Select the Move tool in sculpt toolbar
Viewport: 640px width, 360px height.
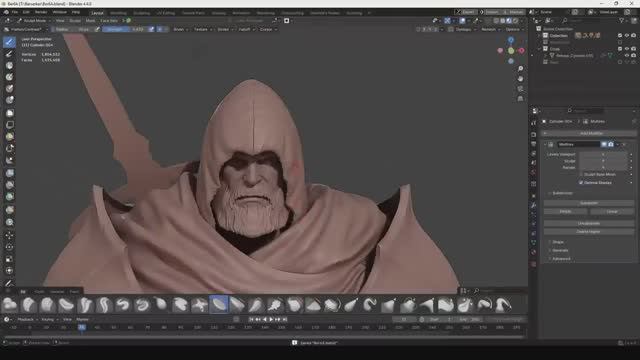[9, 236]
